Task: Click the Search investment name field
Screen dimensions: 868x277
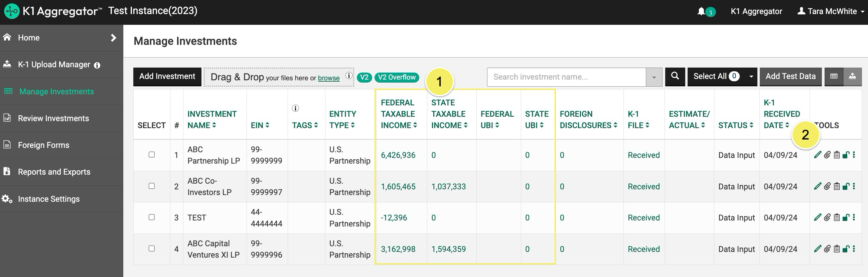Action: tap(566, 77)
